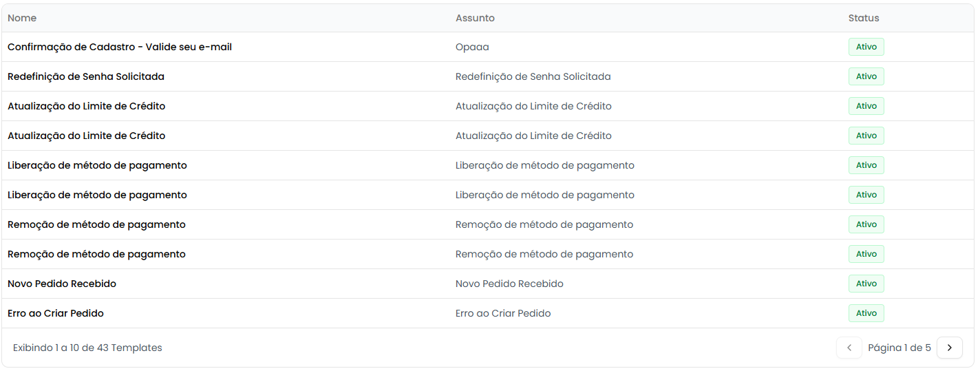Click the "Opaaa" subject cell

coord(472,47)
